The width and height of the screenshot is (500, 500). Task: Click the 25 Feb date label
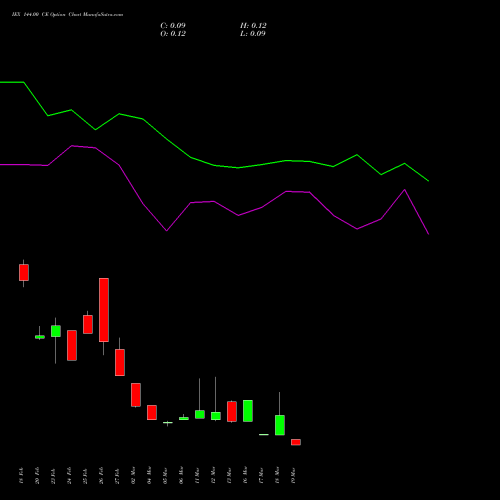pos(85,475)
